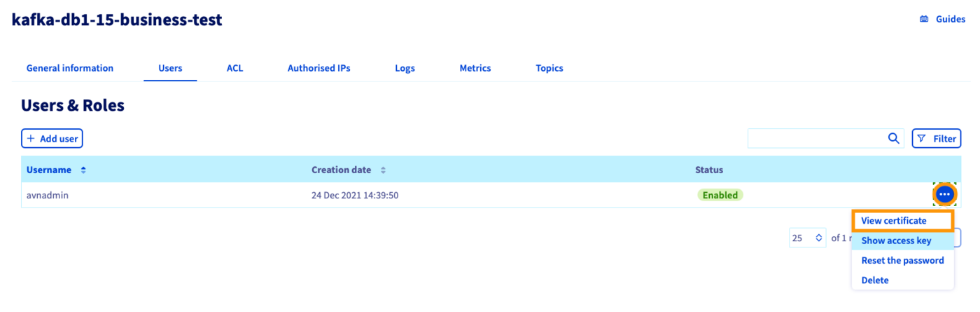Open the Logs tab
Viewport: 980px width, 312px height.
(405, 68)
